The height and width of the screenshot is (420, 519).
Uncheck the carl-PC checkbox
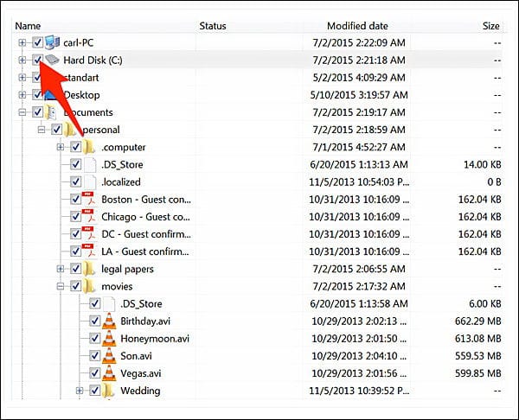point(37,42)
